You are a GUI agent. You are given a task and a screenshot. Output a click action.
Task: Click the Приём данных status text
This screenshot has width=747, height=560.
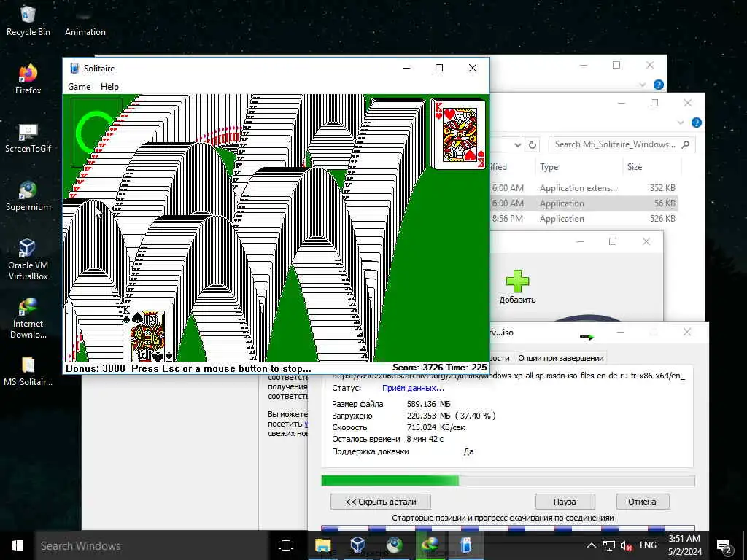pos(413,388)
